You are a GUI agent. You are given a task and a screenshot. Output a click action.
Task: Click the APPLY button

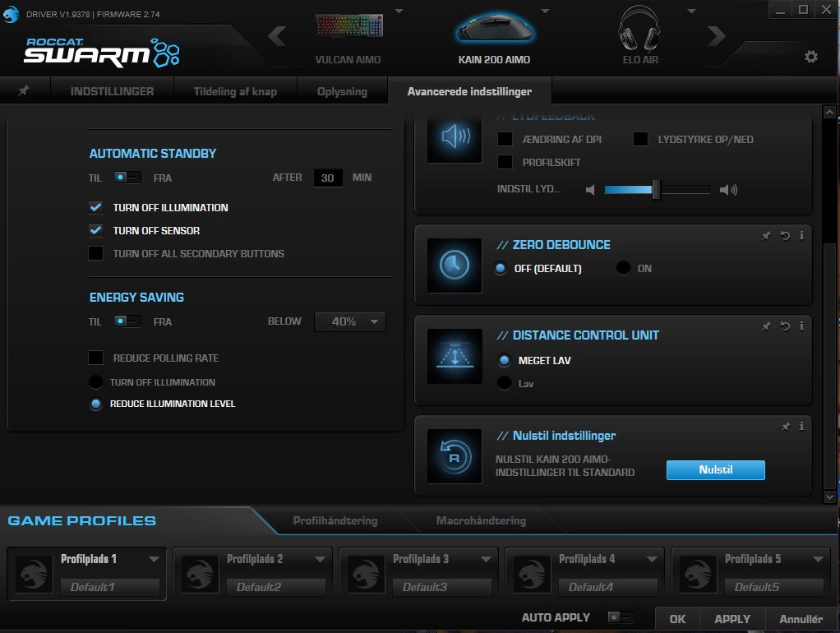732,619
